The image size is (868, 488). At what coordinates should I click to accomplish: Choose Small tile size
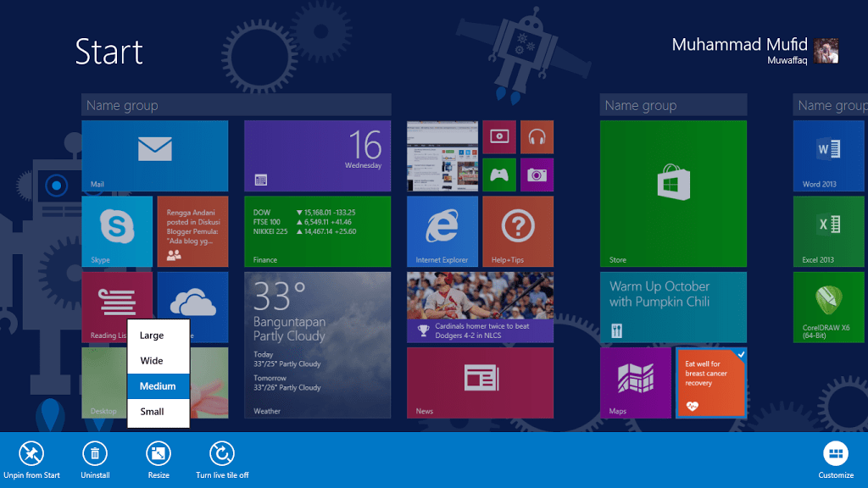[x=159, y=412]
